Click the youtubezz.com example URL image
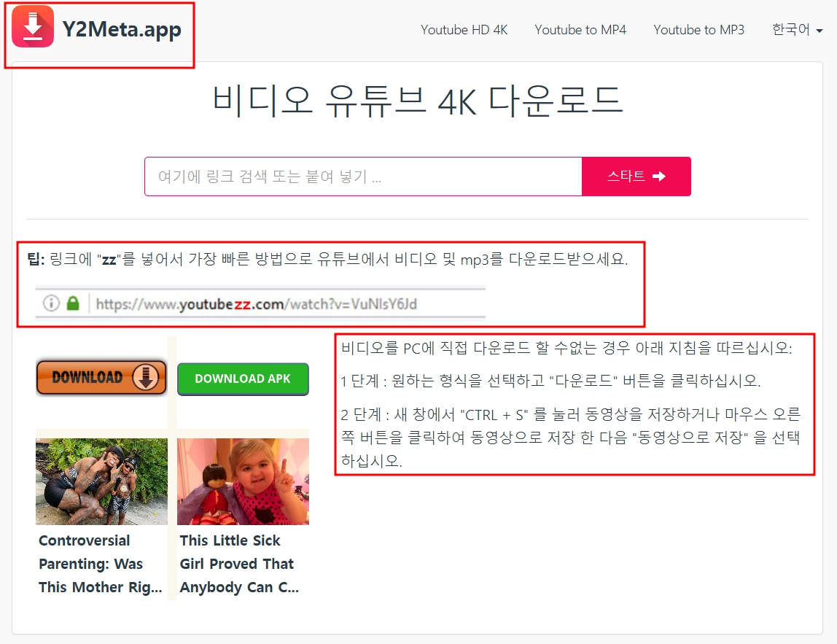This screenshot has height=644, width=837. pos(260,303)
